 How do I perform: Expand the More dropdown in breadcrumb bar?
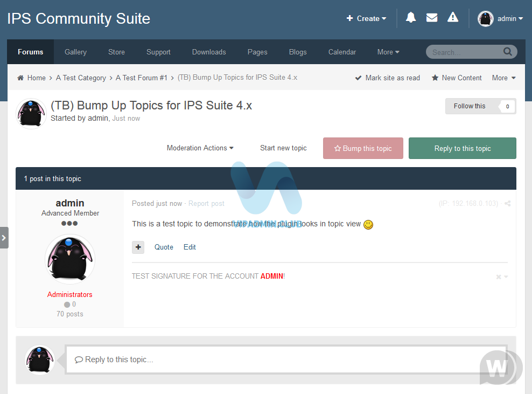click(504, 78)
